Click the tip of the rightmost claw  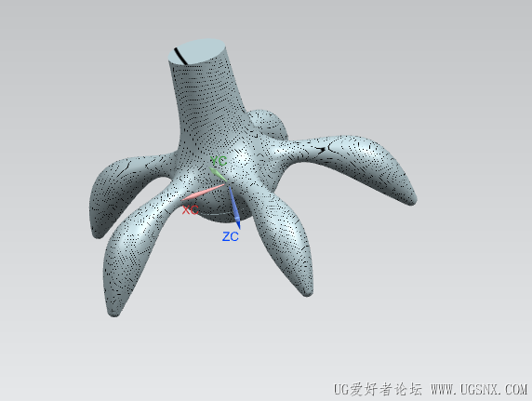tap(411, 200)
